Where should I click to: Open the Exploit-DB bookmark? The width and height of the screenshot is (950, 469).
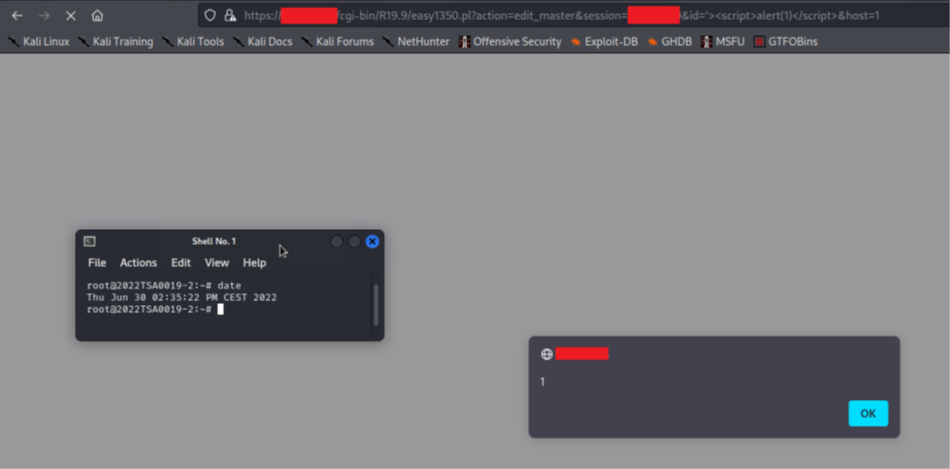(x=604, y=42)
